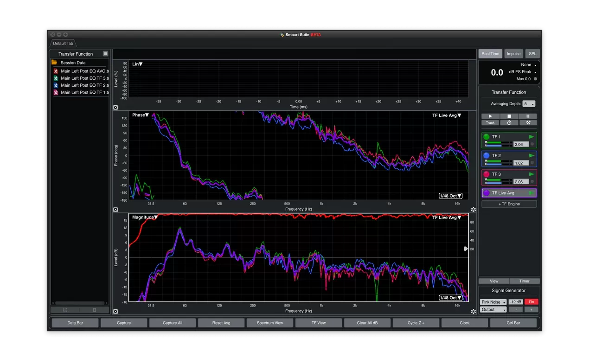Screen dimensions: 589x364
Task: Open the Lin graph type dropdown
Action: 137,64
